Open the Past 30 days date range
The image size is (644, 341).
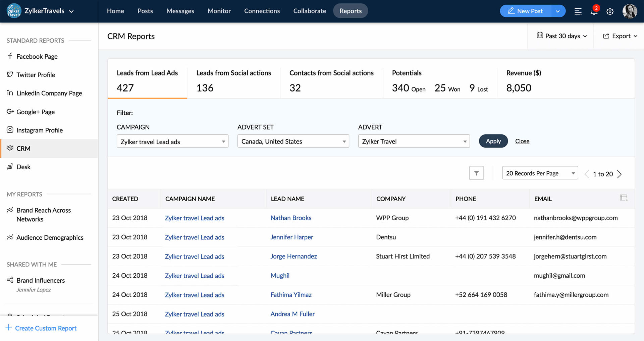tap(562, 36)
